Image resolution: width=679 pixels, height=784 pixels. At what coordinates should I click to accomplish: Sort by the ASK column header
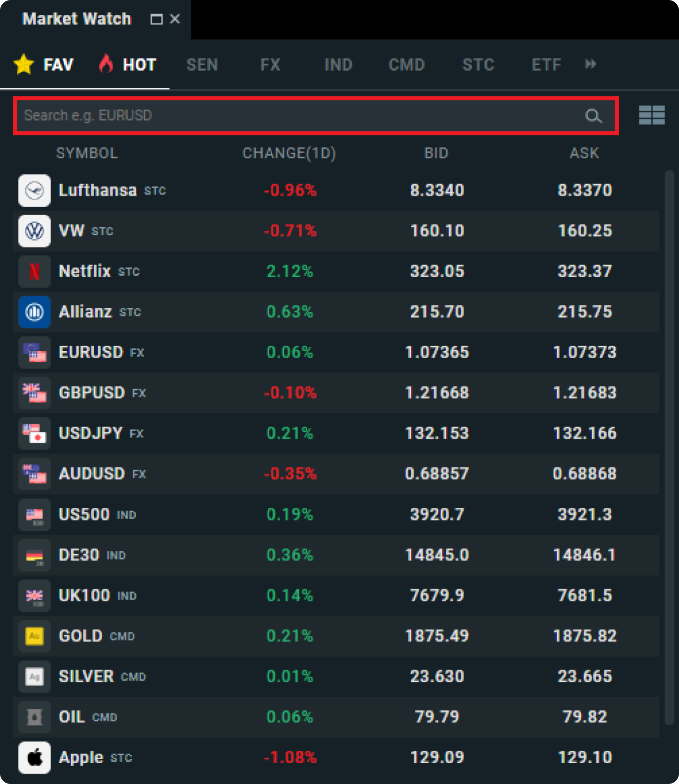[584, 153]
